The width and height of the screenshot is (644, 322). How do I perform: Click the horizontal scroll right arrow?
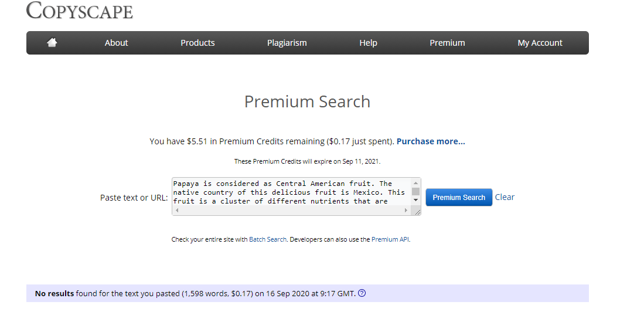[x=407, y=210]
